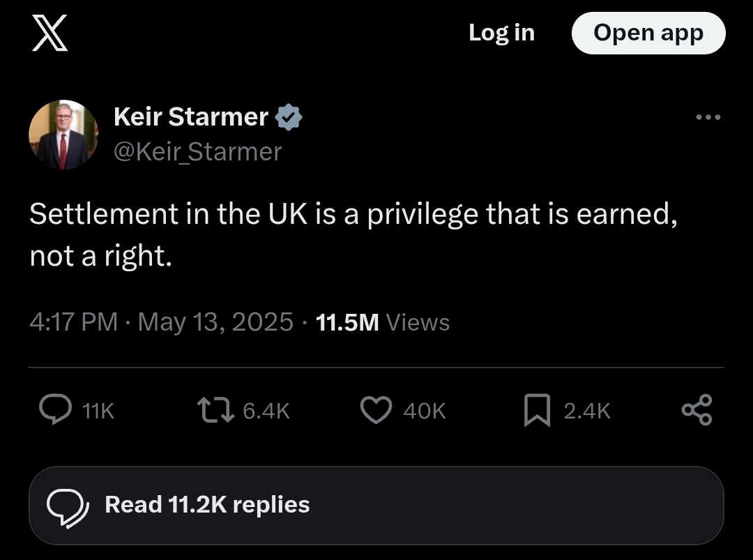Bookmark this post
This screenshot has width=753, height=560.
pos(536,410)
